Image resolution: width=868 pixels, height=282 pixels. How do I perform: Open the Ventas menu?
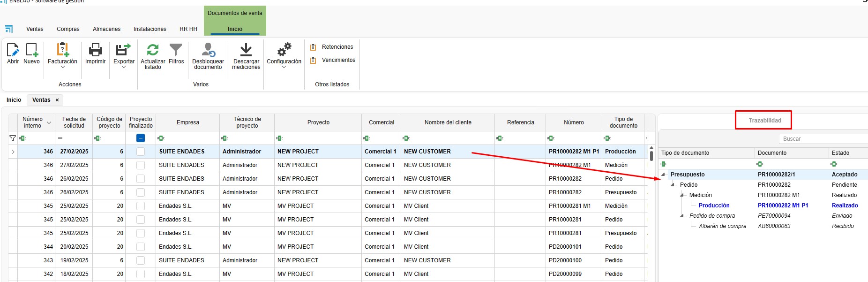(x=35, y=29)
